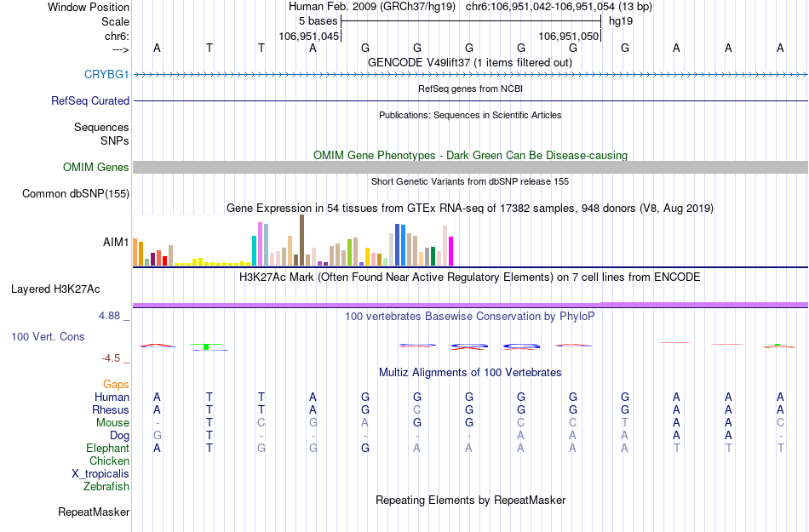
Task: Click the '5 bases' scale bar label
Action: coord(318,21)
